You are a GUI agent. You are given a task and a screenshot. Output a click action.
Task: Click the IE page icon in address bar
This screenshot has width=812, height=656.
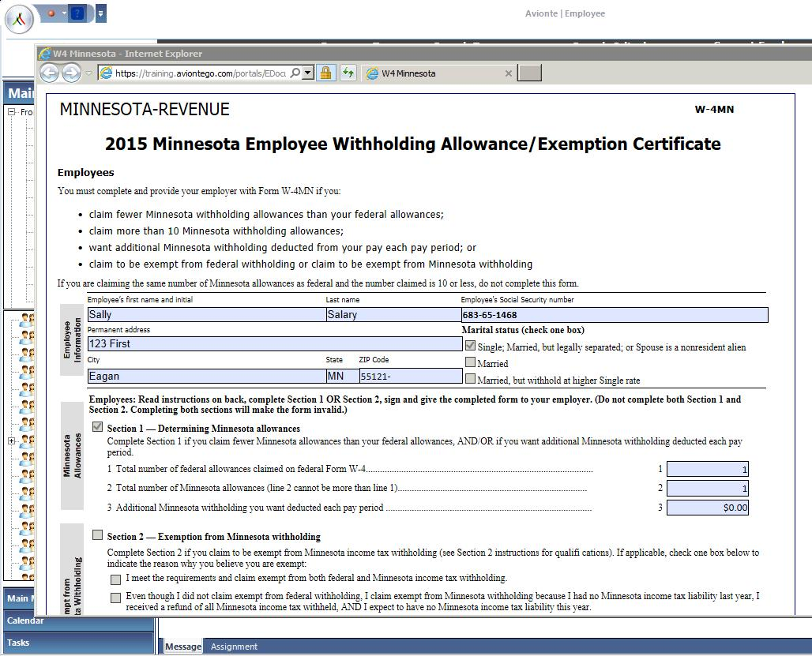tap(106, 73)
